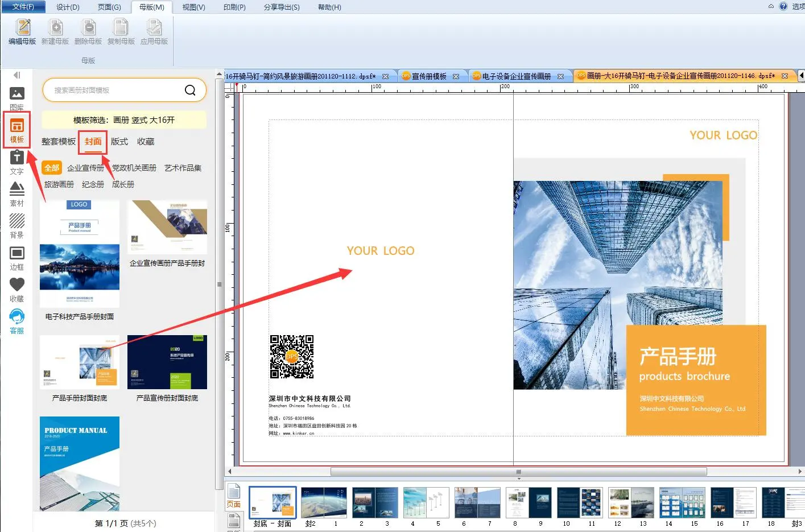Click the QR code on the canvas

tap(291, 357)
